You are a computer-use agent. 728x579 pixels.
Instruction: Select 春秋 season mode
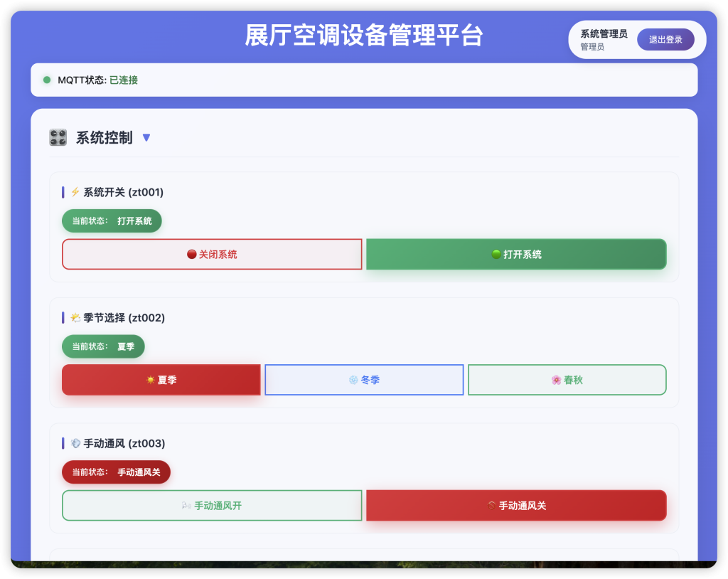567,380
